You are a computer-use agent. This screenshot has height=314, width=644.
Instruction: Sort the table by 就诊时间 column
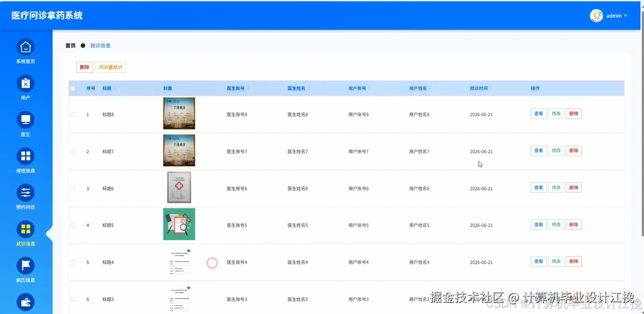480,88
